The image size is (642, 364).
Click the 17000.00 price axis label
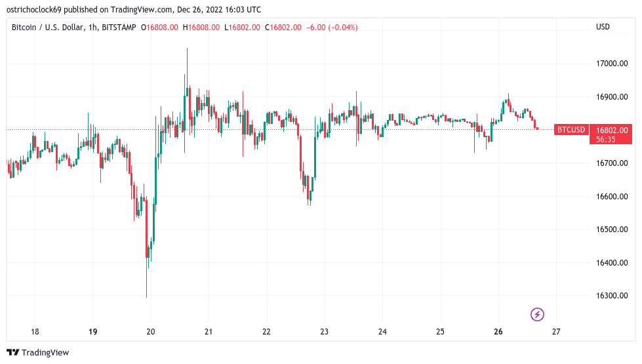pyautogui.click(x=612, y=64)
